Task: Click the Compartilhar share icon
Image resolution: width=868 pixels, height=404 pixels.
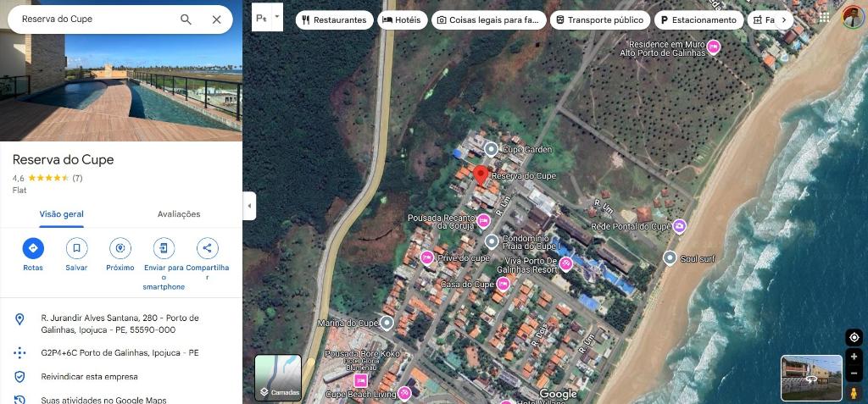Action: tap(207, 248)
